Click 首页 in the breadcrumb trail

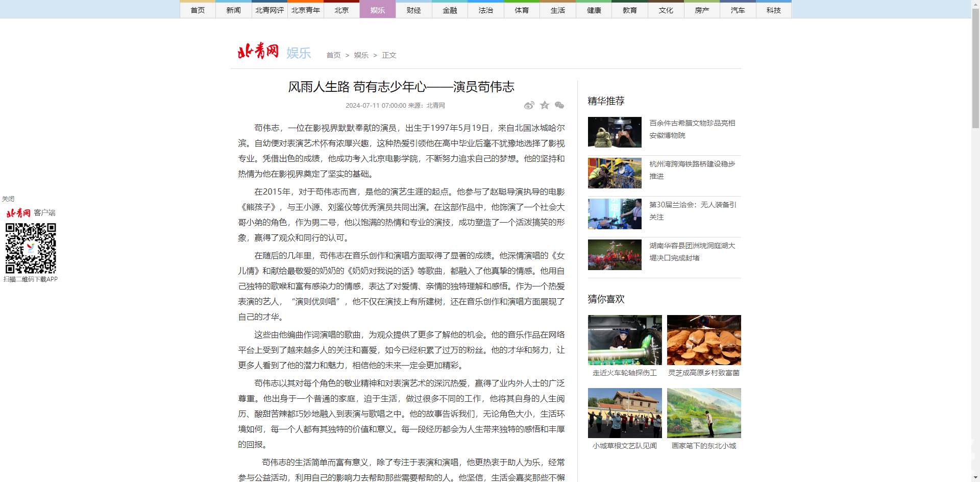(333, 55)
